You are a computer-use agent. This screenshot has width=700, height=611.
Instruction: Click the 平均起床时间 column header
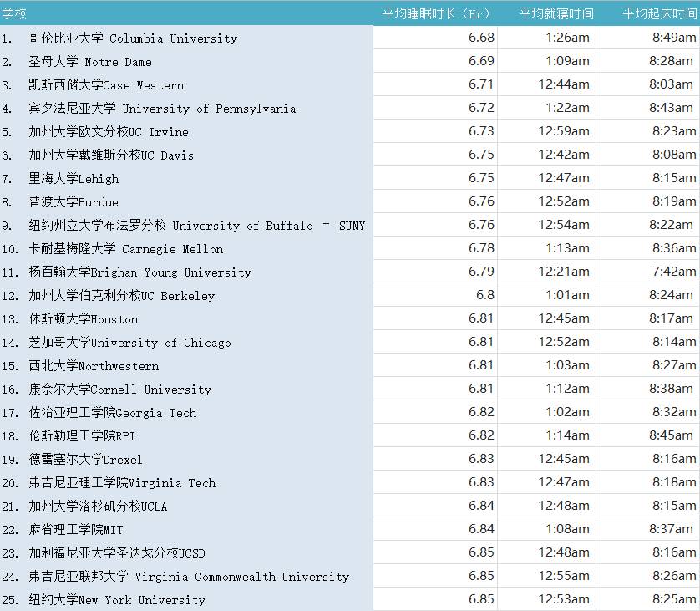pyautogui.click(x=660, y=14)
